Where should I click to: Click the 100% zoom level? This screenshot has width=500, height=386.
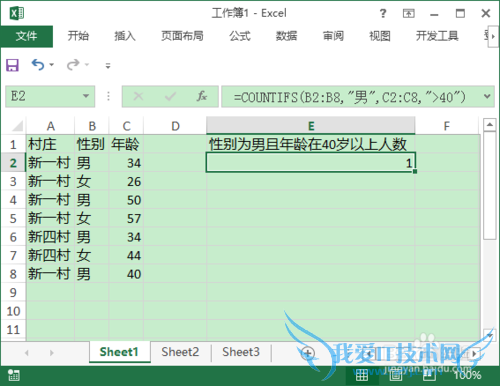(468, 375)
